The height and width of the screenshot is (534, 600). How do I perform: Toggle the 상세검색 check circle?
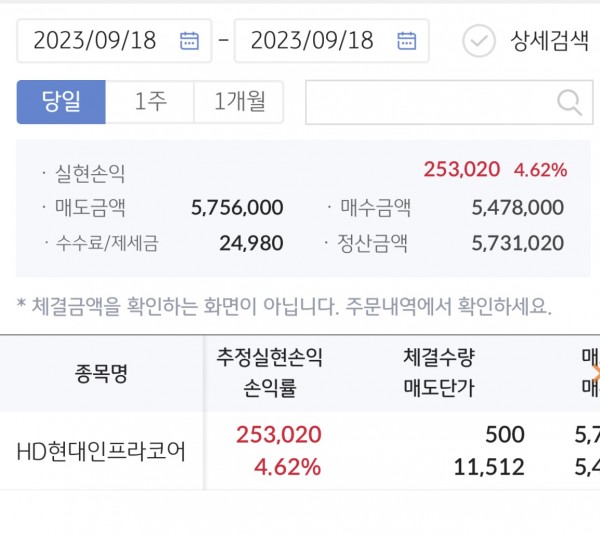click(479, 41)
